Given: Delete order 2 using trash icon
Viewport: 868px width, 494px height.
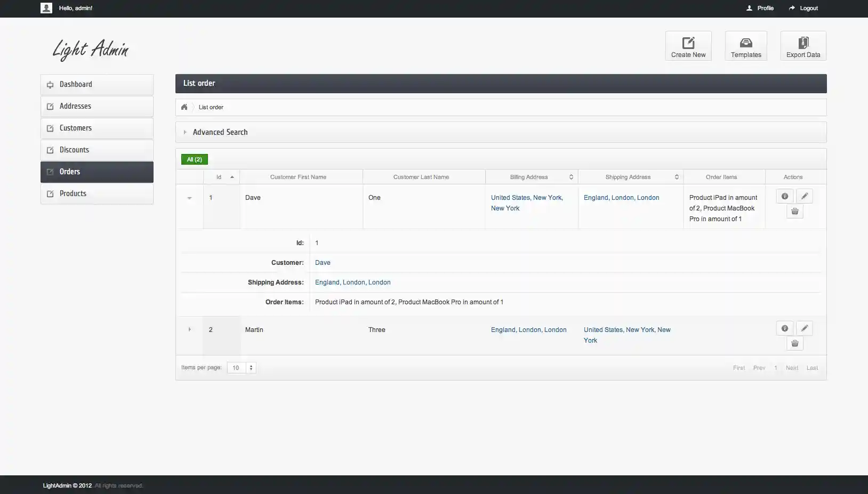Looking at the screenshot, I should click(x=794, y=344).
